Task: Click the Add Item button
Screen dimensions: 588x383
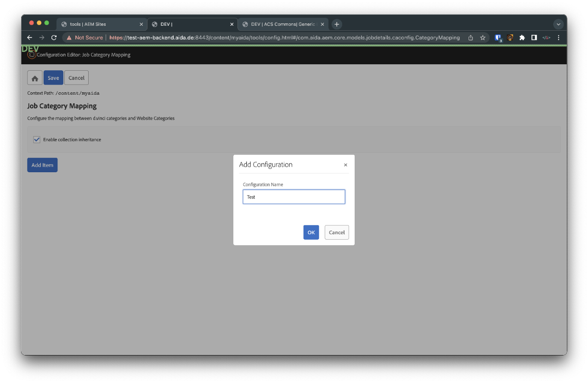Action: [42, 165]
